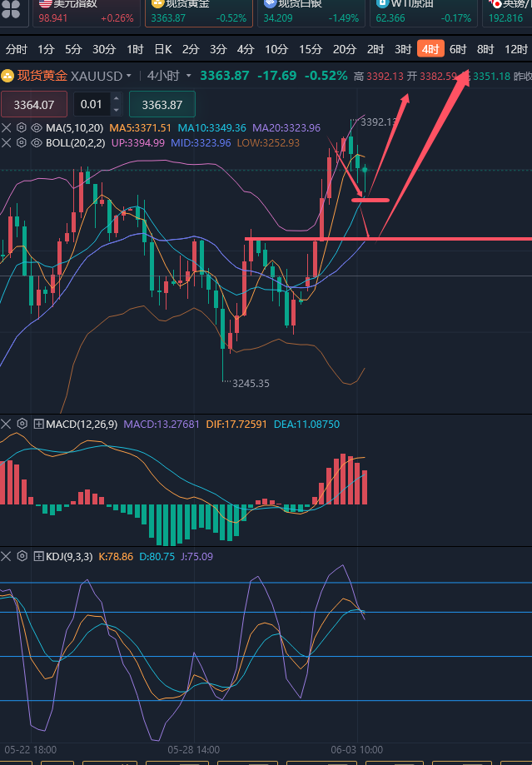Click the MA5:3371.51 value label
The height and width of the screenshot is (765, 532).
(140, 128)
